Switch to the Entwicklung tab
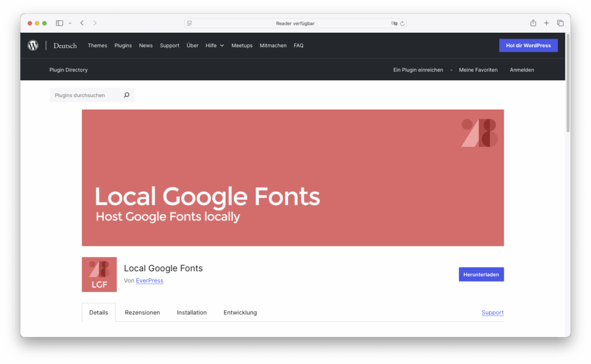This screenshot has height=364, width=591. coord(240,313)
